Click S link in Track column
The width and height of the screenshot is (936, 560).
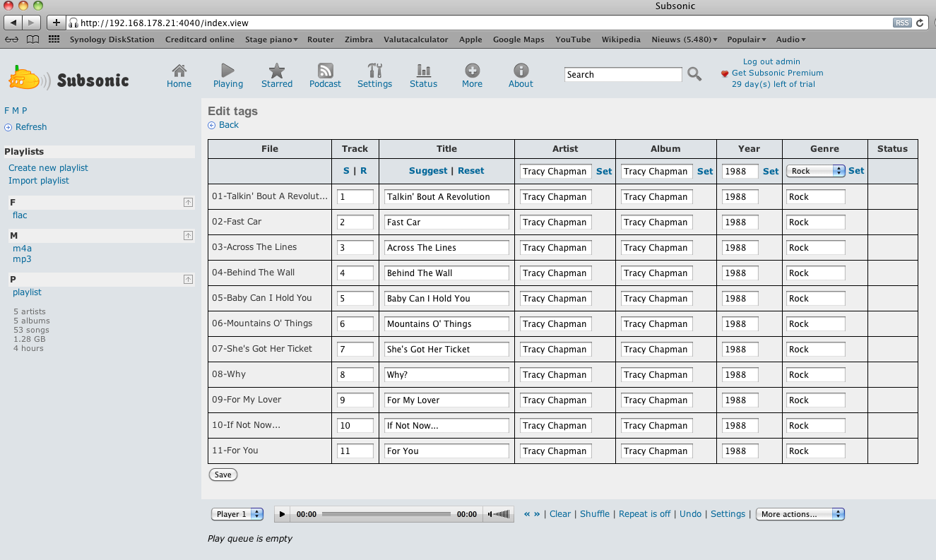(x=346, y=171)
